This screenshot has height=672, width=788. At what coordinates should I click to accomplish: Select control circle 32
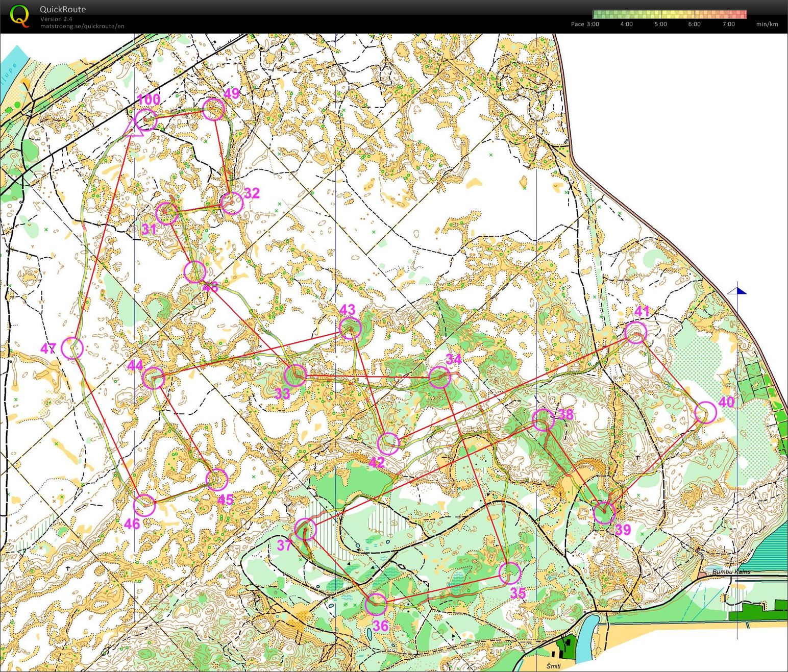231,203
